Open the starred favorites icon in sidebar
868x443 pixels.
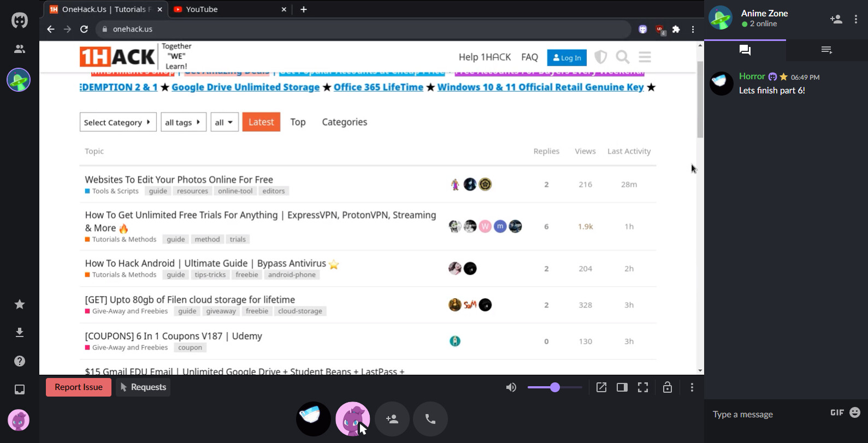coord(20,304)
